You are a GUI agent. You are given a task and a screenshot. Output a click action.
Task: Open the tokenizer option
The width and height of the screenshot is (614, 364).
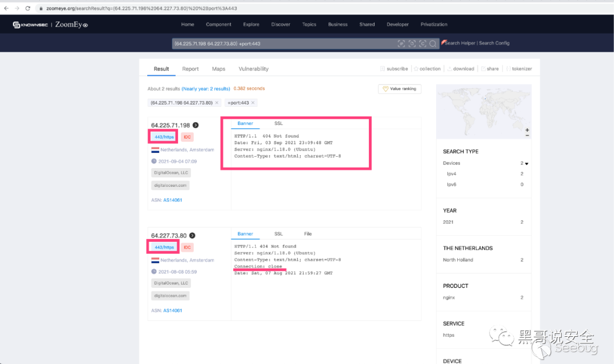[x=519, y=69]
